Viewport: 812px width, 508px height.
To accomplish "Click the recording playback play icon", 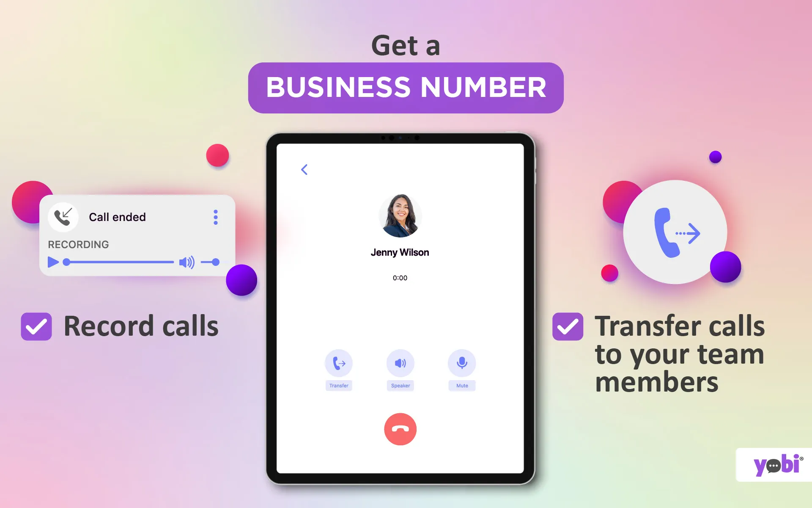I will pyautogui.click(x=52, y=262).
